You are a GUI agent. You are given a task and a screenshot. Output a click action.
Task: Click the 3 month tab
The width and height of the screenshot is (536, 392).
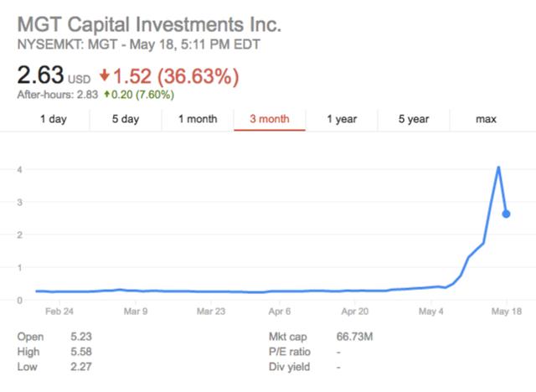click(x=270, y=119)
